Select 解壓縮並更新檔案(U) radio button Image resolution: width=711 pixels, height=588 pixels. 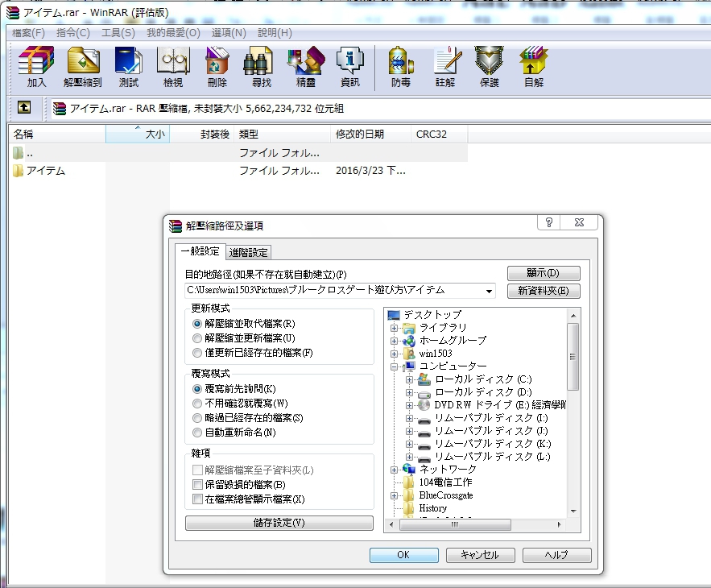pyautogui.click(x=196, y=338)
